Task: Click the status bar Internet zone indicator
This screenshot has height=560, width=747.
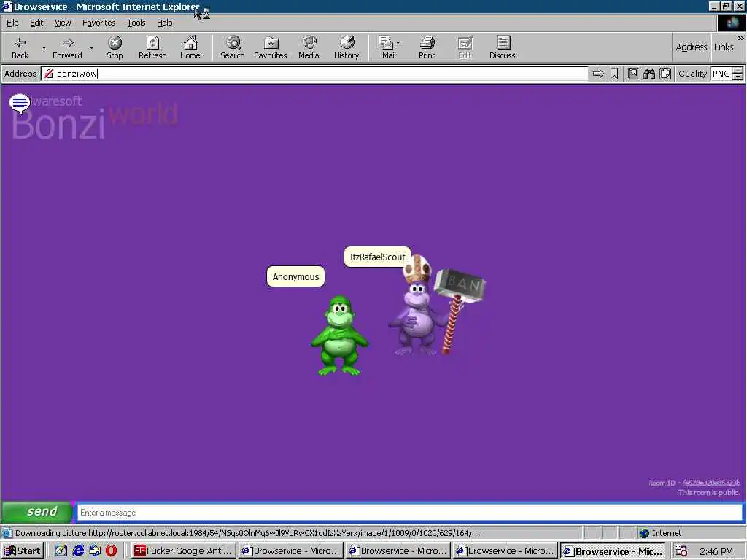Action: point(660,533)
